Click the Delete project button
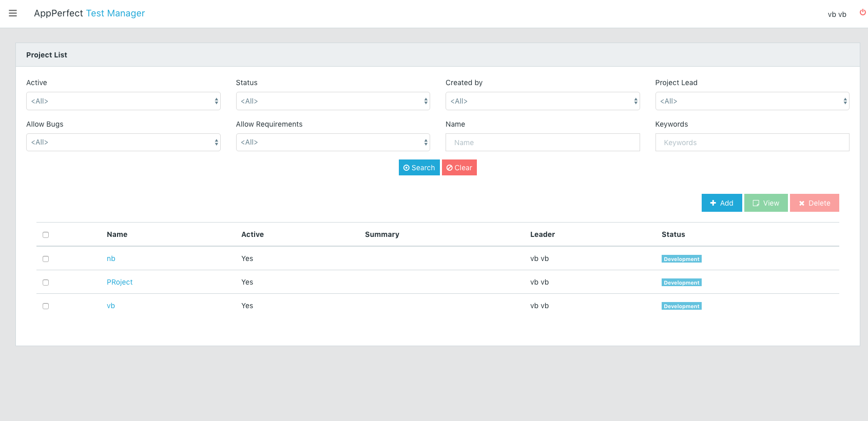This screenshot has height=421, width=868. point(815,203)
